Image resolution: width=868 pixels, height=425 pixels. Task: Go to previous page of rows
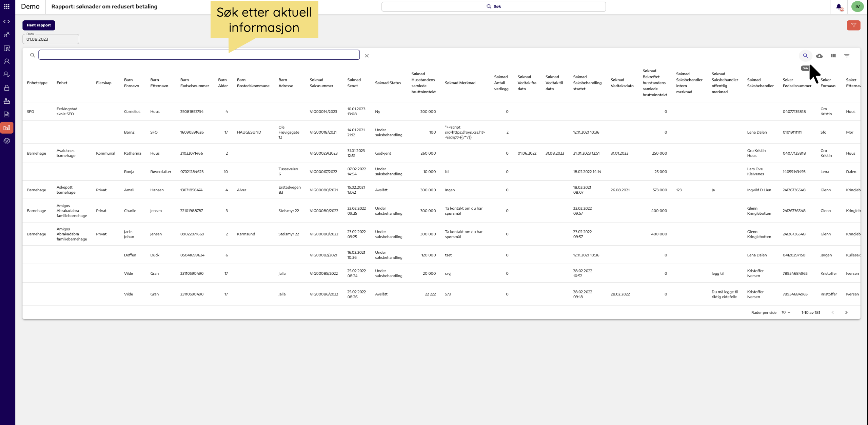833,312
